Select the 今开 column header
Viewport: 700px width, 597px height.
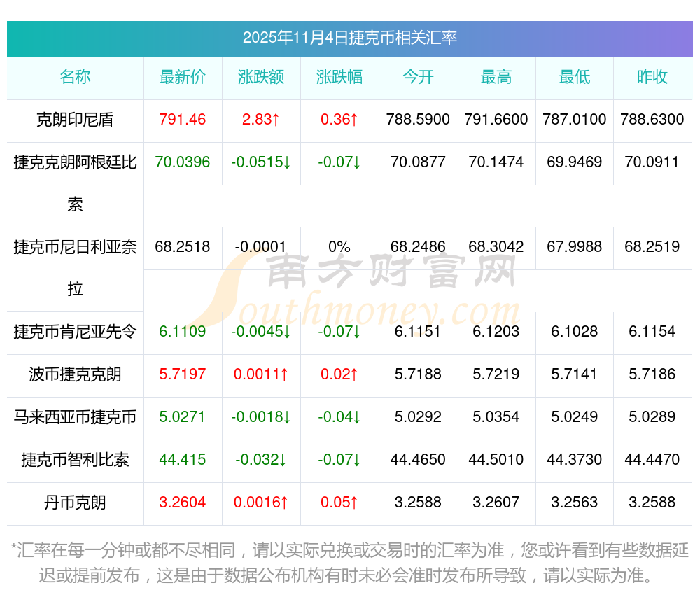[x=418, y=78]
